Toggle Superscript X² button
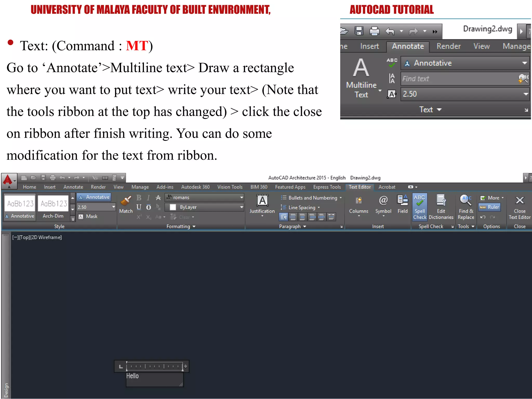 [x=139, y=217]
